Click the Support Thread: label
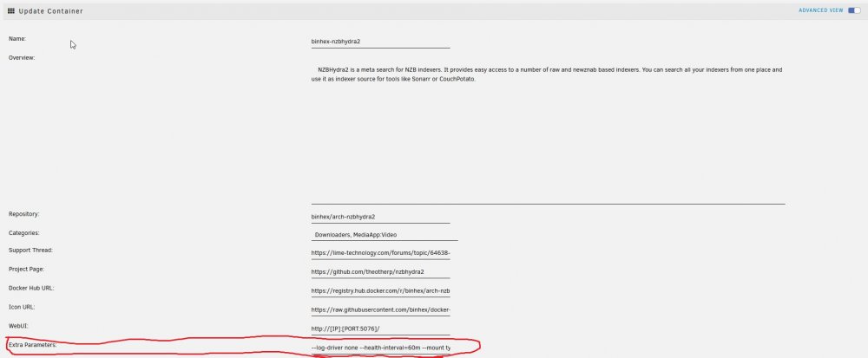Screen dimensions: 868x358 pos(30,251)
